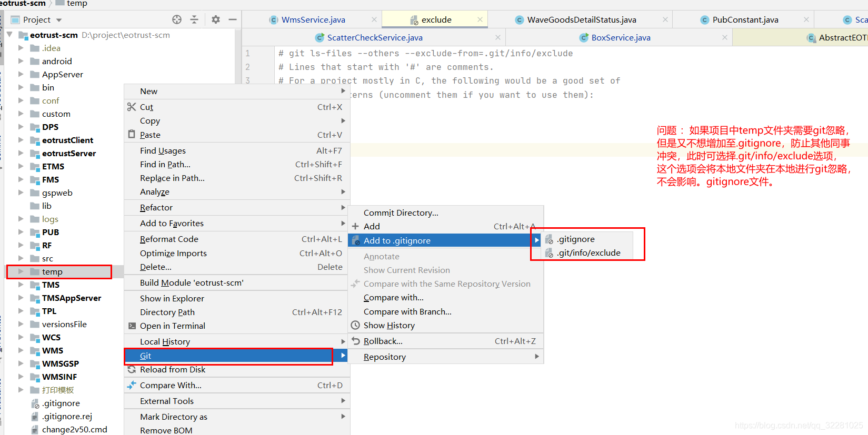Choose Reload from Disk

tap(237, 369)
